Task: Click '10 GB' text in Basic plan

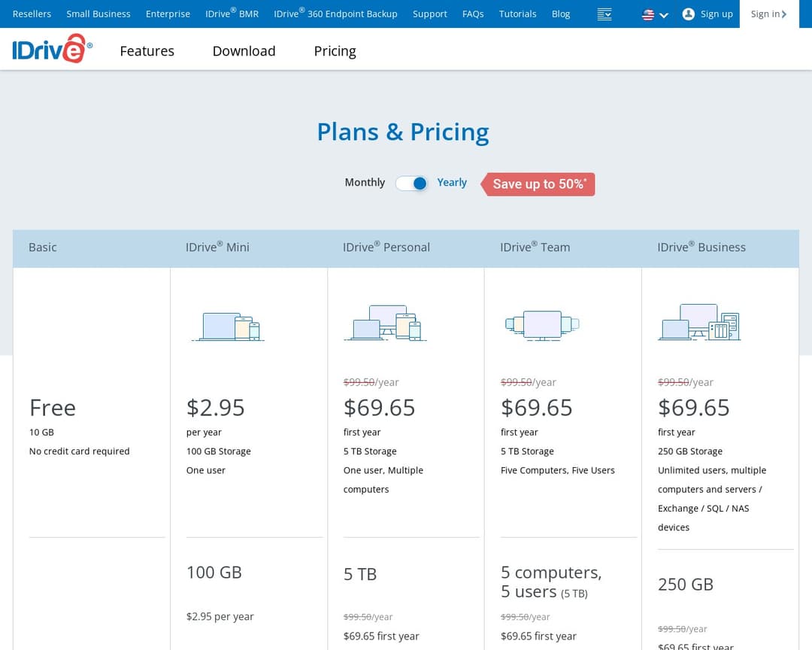Action: pos(41,432)
